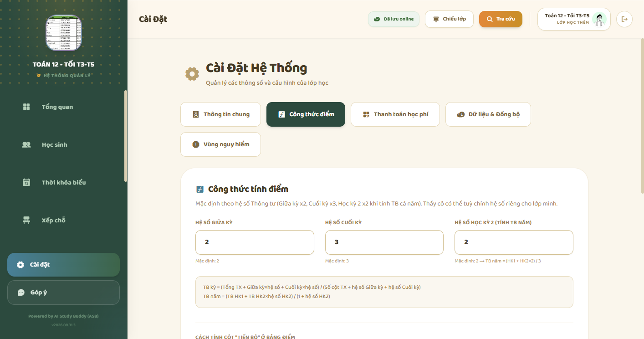This screenshot has width=644, height=339.
Task: Click the Cài đặt gear icon in sidebar
Action: [20, 265]
